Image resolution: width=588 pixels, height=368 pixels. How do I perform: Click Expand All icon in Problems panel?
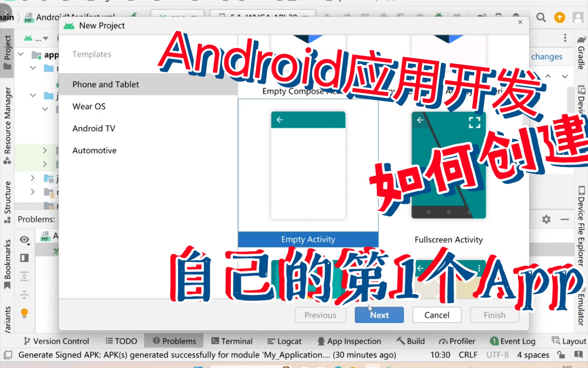tap(24, 276)
